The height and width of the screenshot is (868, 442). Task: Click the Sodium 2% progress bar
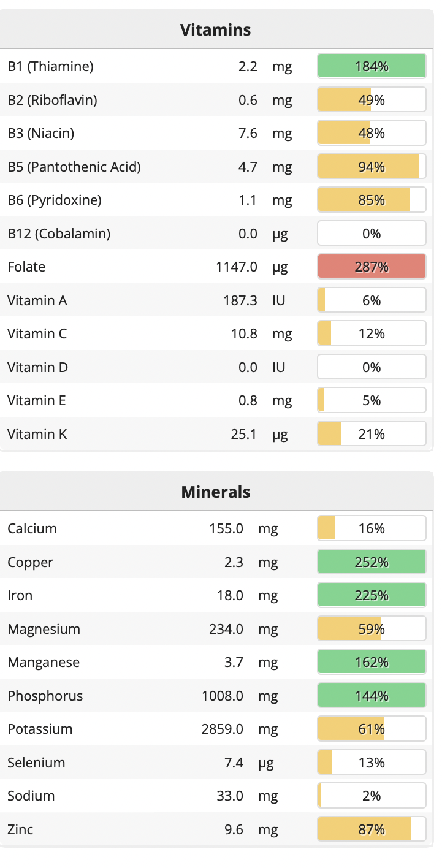372,796
